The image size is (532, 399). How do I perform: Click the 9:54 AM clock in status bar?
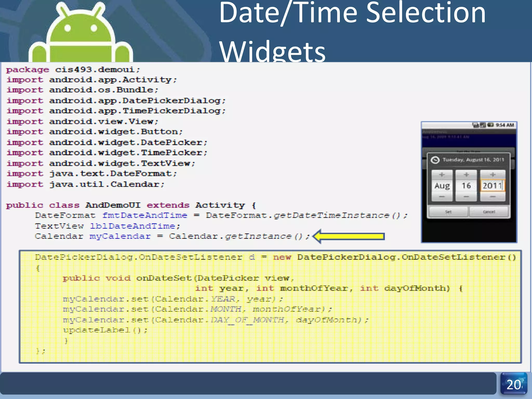point(505,125)
